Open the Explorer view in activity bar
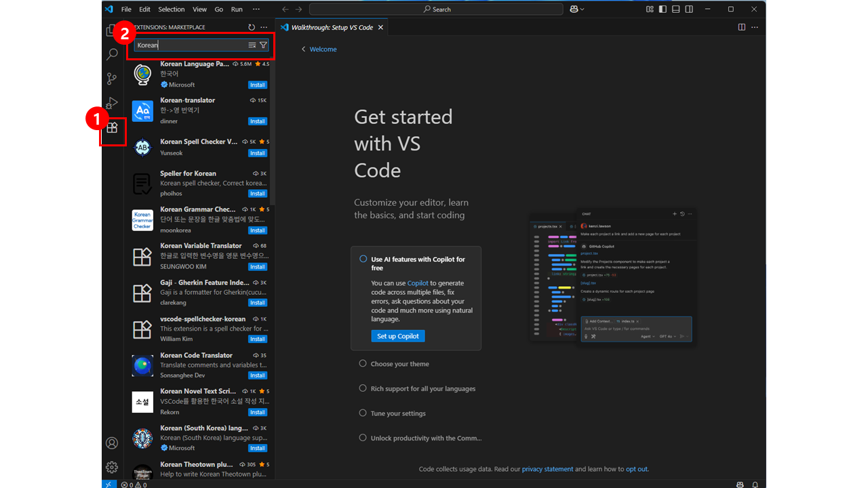Viewport: 868px width, 488px height. pyautogui.click(x=112, y=30)
